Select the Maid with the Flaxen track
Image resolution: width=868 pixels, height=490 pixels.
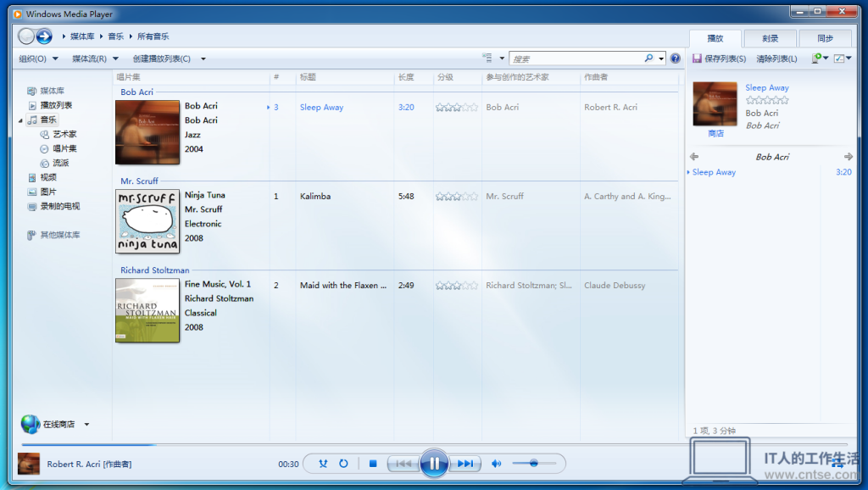342,285
